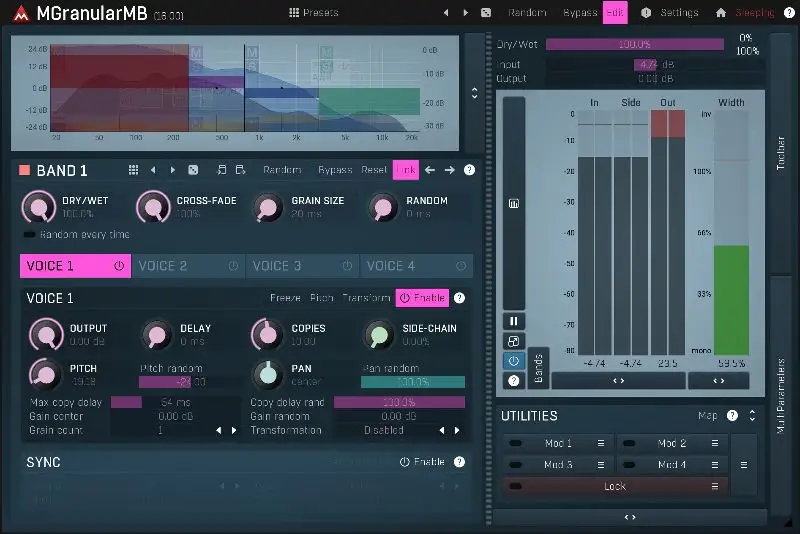The width and height of the screenshot is (800, 534).
Task: Click the Band 1 help question mark
Action: [x=469, y=170]
